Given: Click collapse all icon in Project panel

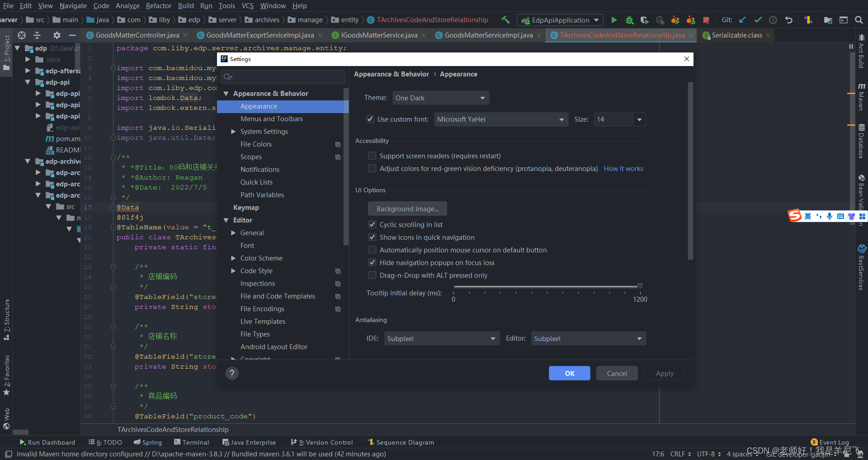Looking at the screenshot, I should [x=38, y=35].
